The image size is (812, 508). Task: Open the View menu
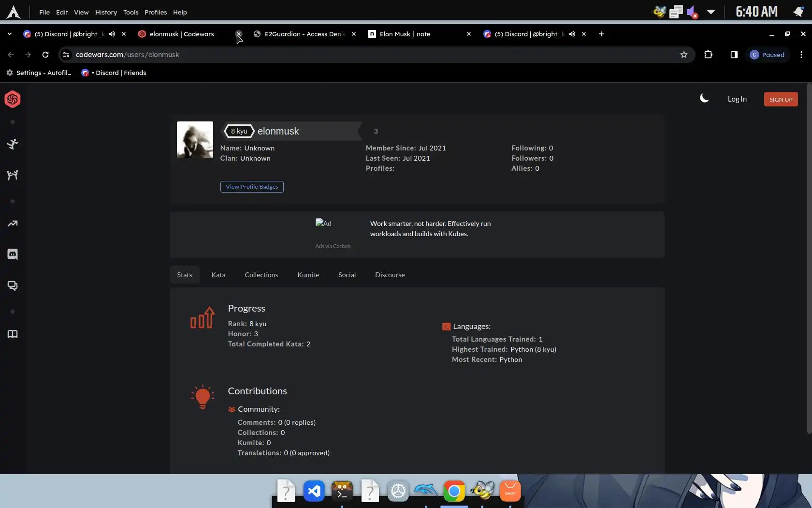coord(81,12)
